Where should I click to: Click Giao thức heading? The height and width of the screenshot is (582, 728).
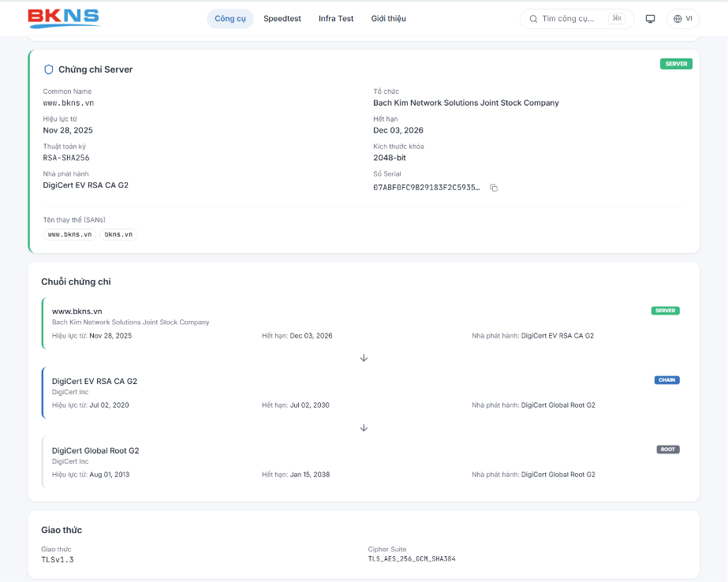[62, 530]
